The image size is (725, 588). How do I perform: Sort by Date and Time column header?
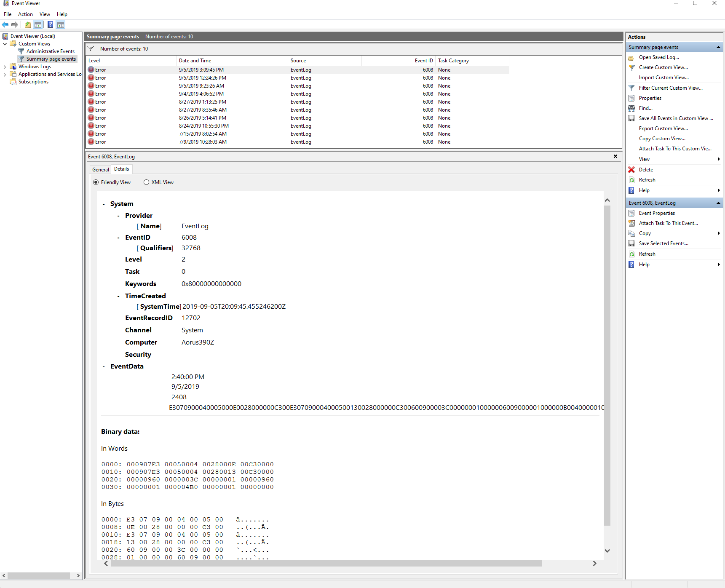[x=232, y=61]
